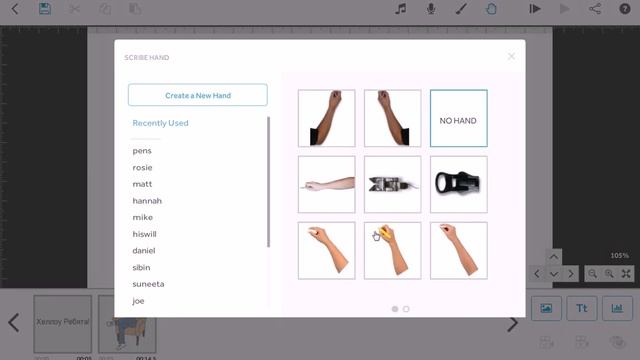
Task: Select the pens hand category
Action: pos(142,151)
